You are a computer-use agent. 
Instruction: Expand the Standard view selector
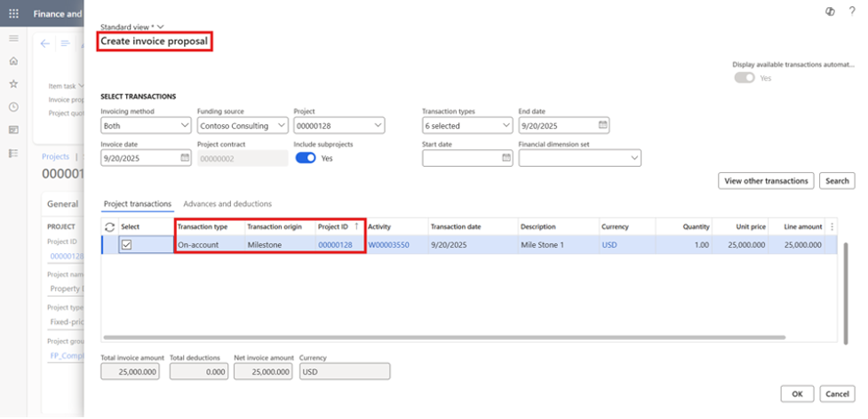pyautogui.click(x=132, y=27)
